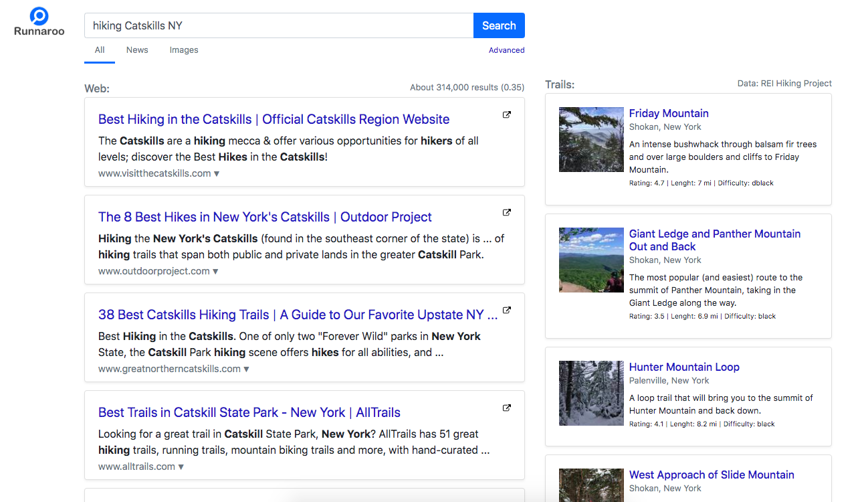Open the Hunter Mountain Loop trail title
Viewport: 868px width, 502px height.
click(684, 367)
